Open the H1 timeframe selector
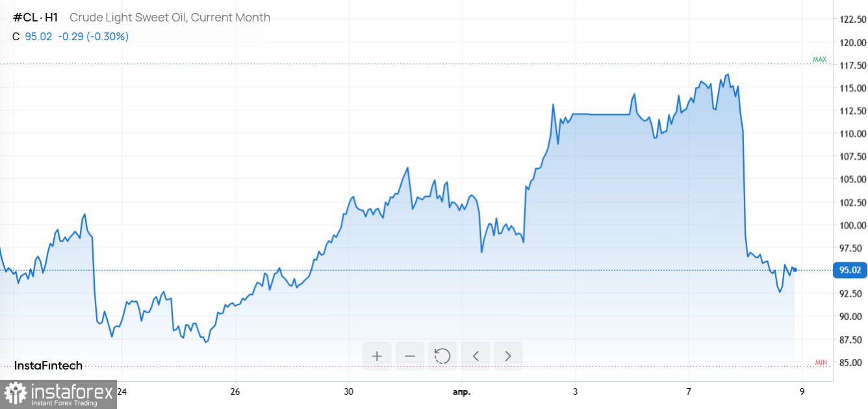The width and height of the screenshot is (868, 409). pyautogui.click(x=51, y=18)
